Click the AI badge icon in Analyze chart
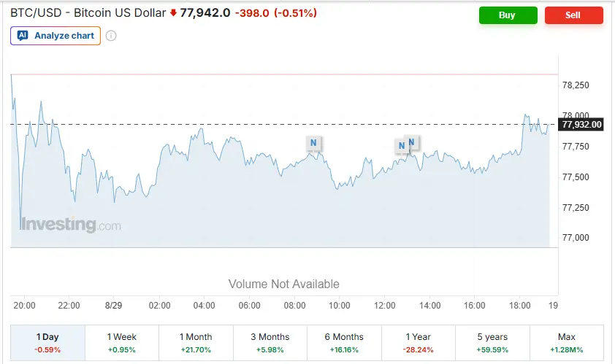This screenshot has height=364, width=615. click(x=23, y=36)
